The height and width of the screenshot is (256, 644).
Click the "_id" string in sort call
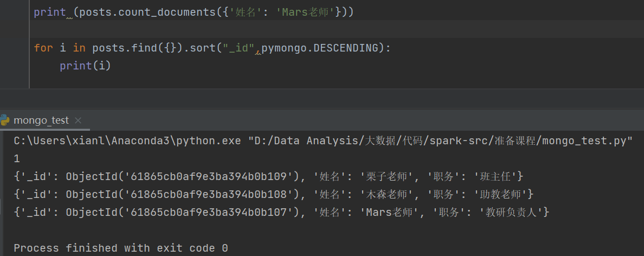239,48
